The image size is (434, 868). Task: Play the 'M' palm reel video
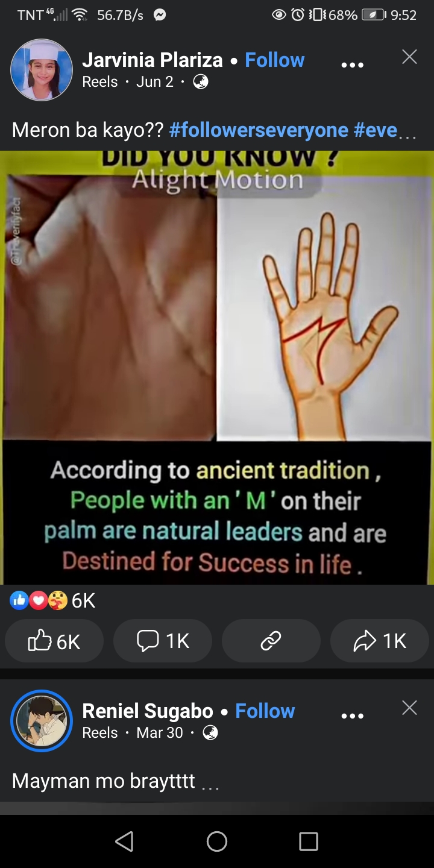pyautogui.click(x=217, y=368)
